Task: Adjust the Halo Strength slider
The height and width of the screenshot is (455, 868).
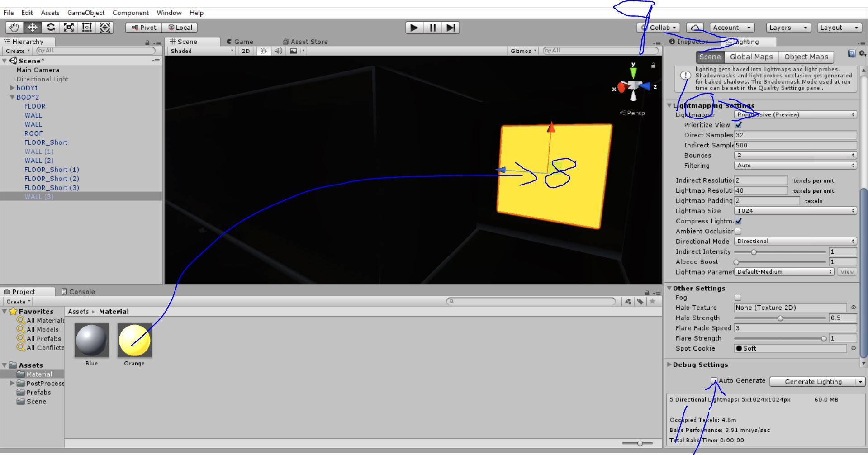Action: tap(779, 318)
